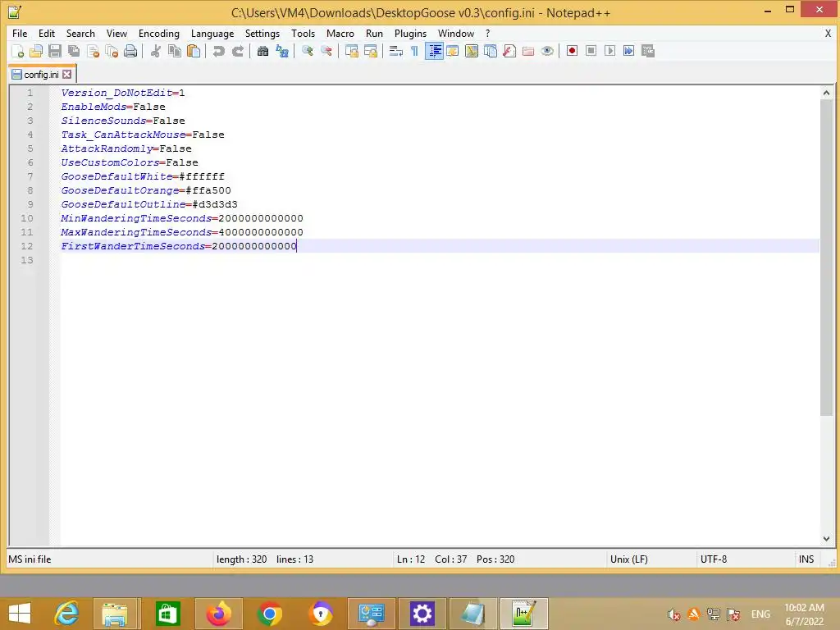
Task: Close the config.ini tab with red X
Action: click(x=67, y=75)
